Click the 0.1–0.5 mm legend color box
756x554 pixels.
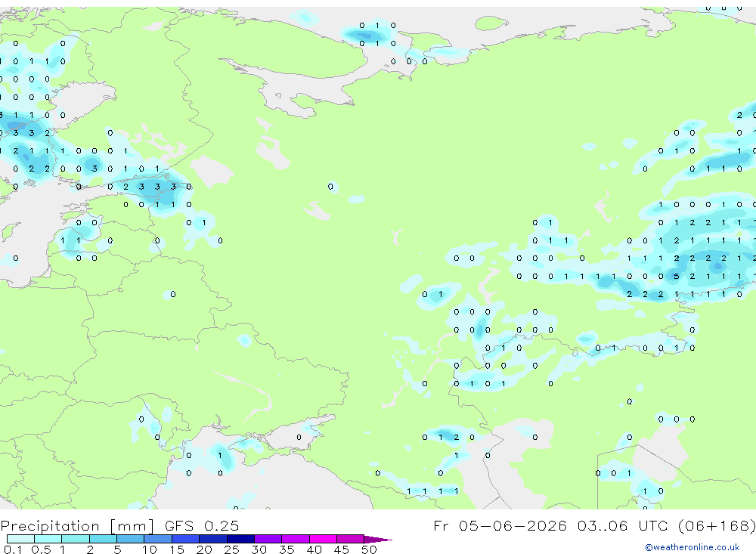20,539
